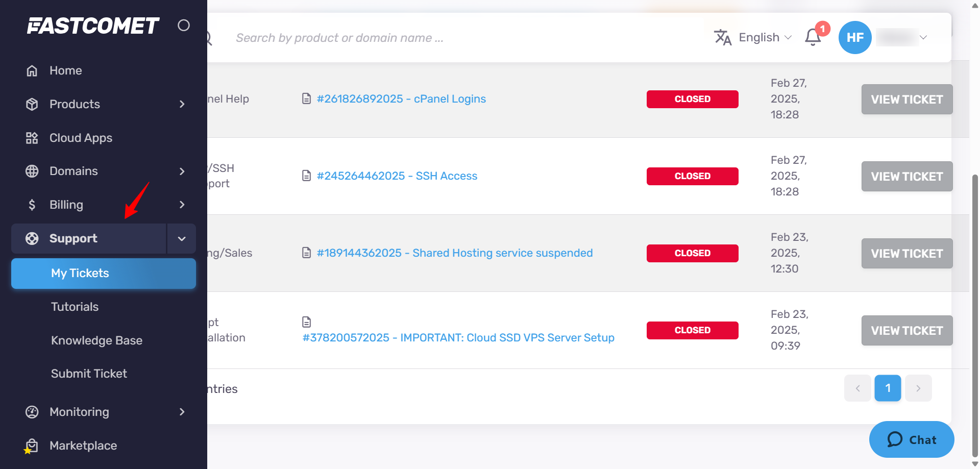
Task: Click the search magnifier icon
Action: tap(209, 38)
